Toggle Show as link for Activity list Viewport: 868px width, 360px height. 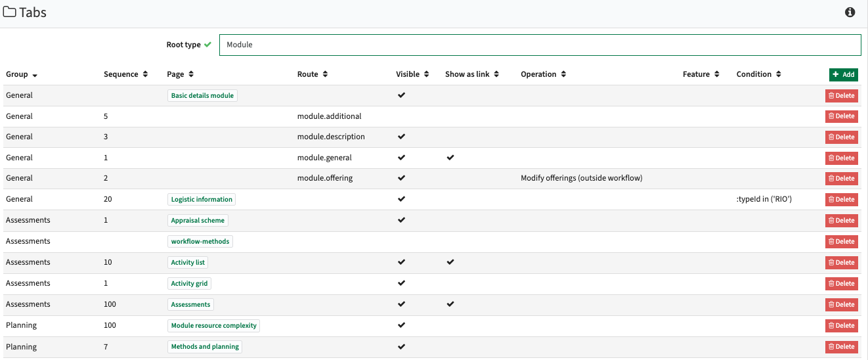[x=450, y=261]
